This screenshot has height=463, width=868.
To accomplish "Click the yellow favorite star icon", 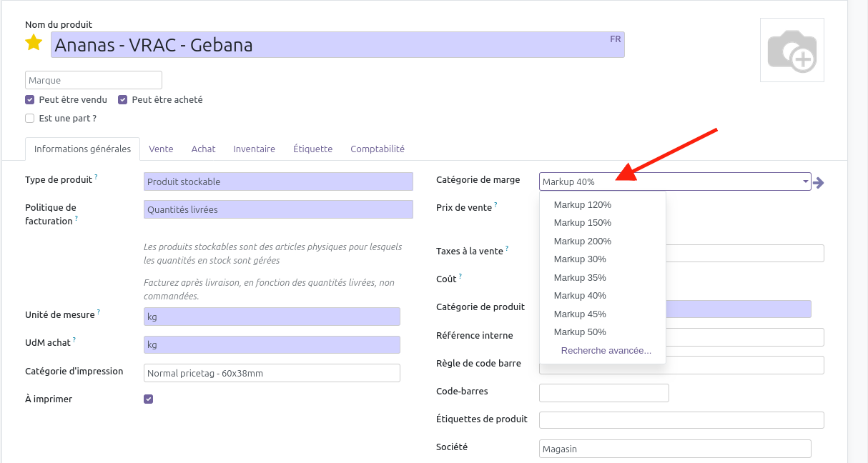I will [x=34, y=43].
